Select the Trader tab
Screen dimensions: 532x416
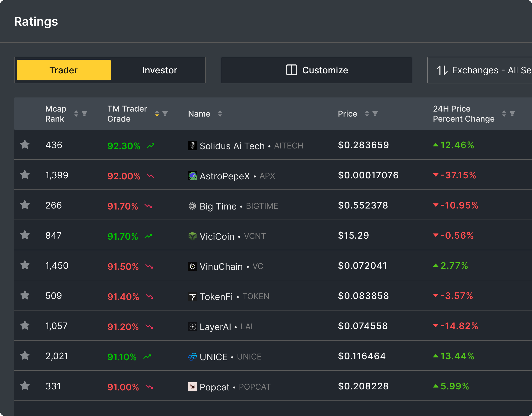pyautogui.click(x=63, y=70)
